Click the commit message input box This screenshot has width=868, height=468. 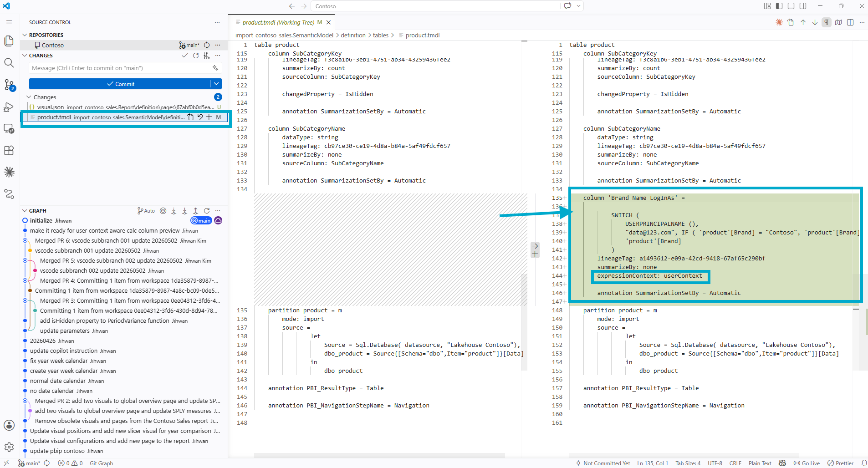click(x=121, y=68)
